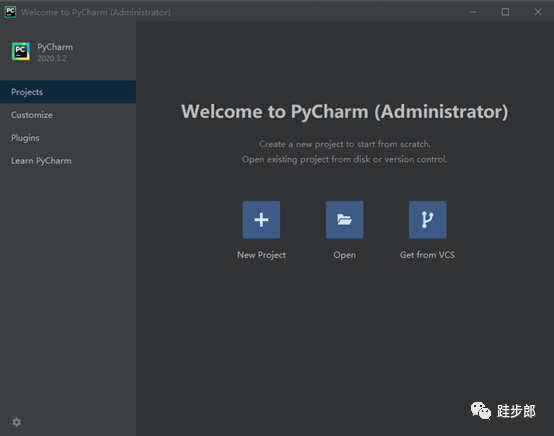Select the Projects tab
554x436 pixels.
click(68, 92)
